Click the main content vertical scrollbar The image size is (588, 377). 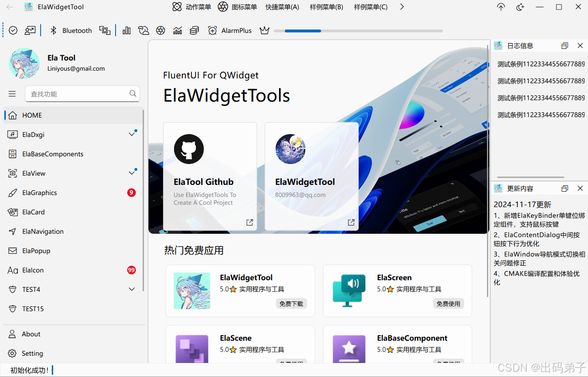pyautogui.click(x=487, y=171)
